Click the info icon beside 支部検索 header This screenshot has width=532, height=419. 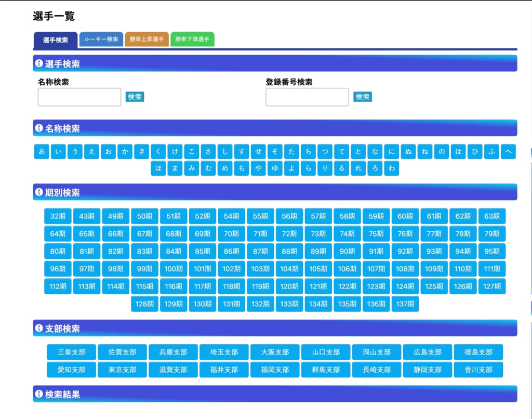tap(38, 328)
